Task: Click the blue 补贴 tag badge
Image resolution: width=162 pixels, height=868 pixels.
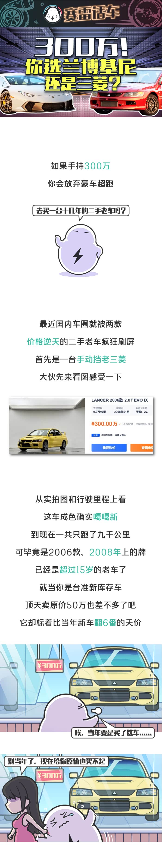Action: pyautogui.click(x=96, y=435)
